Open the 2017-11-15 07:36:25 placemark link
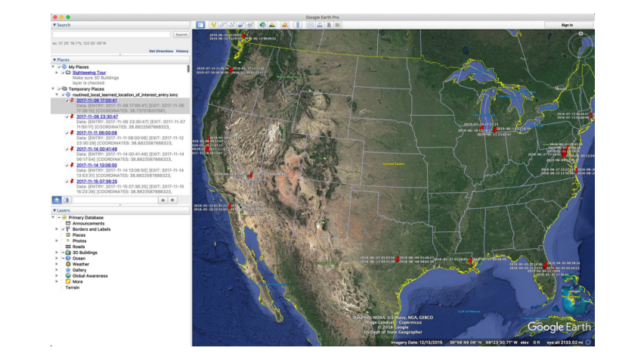Image resolution: width=644 pixels, height=354 pixels. point(97,182)
